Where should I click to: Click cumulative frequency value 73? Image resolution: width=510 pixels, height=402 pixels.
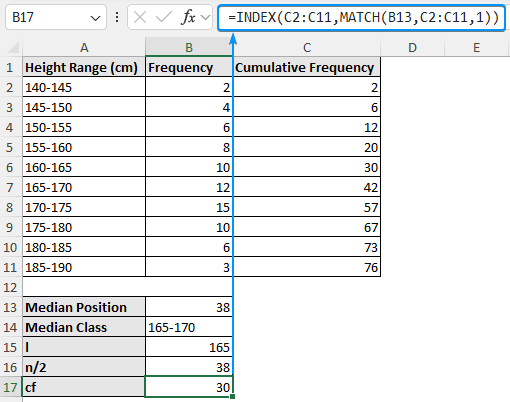click(307, 247)
